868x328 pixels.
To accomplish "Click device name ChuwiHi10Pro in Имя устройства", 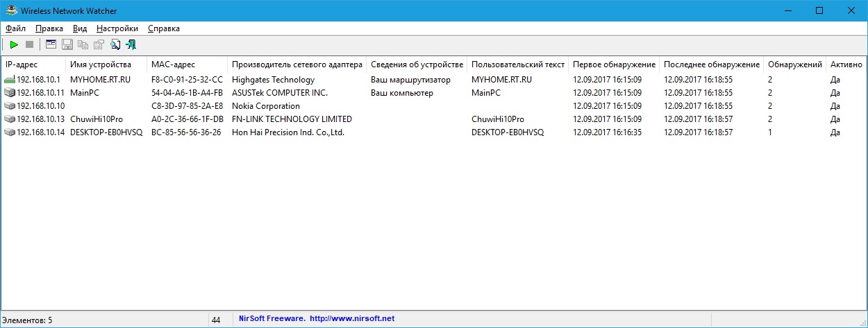I will pyautogui.click(x=97, y=119).
